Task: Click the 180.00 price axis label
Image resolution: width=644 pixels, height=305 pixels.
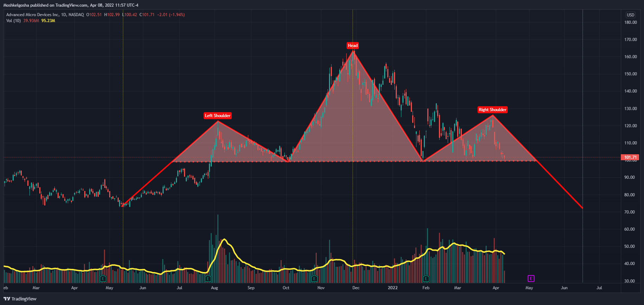Action: (x=631, y=22)
